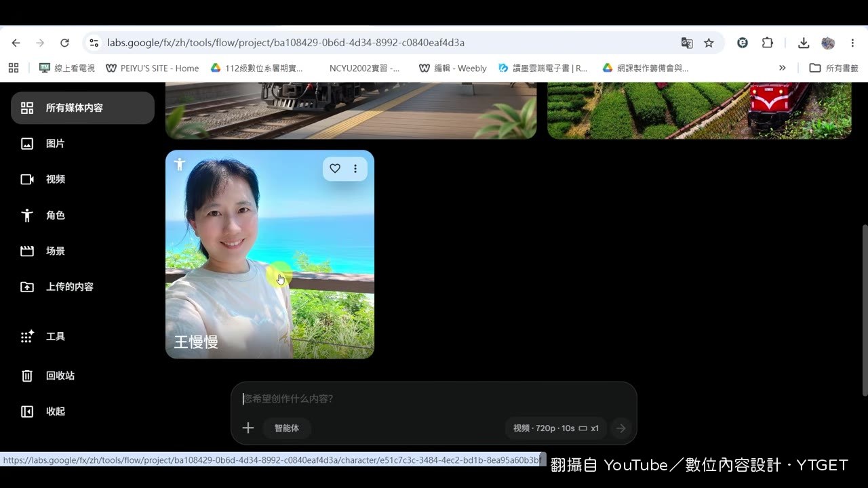Open the 線上看電視 bookmark
This screenshot has width=868, height=488.
pos(67,68)
